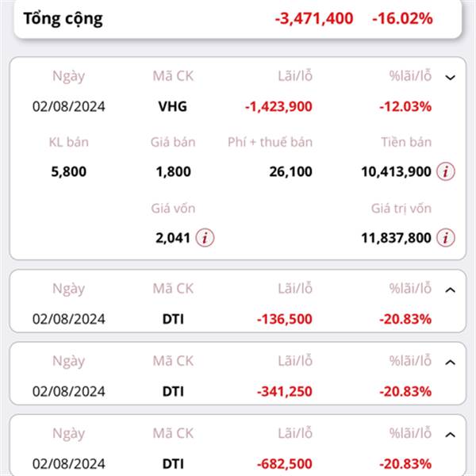Select the VHG stock code
Screen dimensions: 476x476
pos(173,106)
